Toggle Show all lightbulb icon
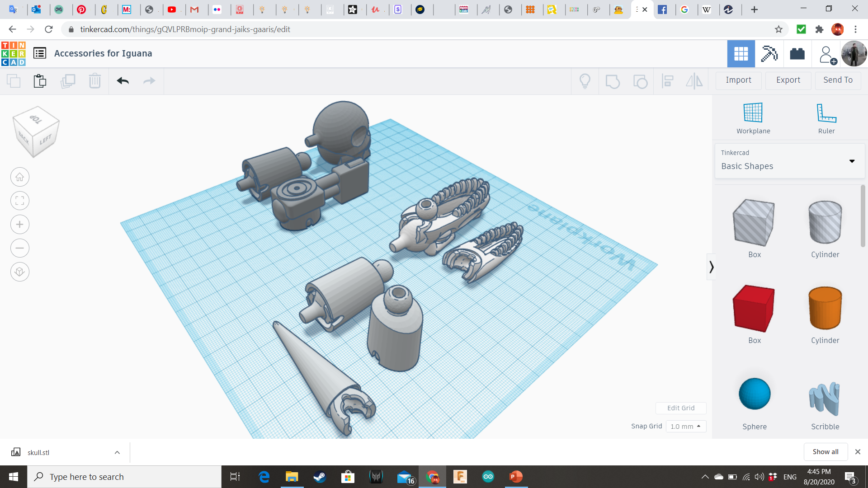Image resolution: width=868 pixels, height=488 pixels. coord(585,81)
